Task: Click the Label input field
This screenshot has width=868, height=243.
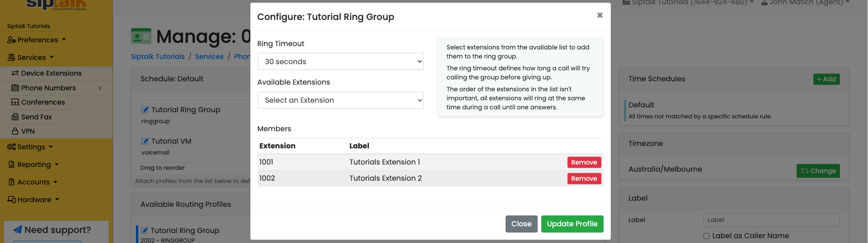Action: click(x=771, y=220)
